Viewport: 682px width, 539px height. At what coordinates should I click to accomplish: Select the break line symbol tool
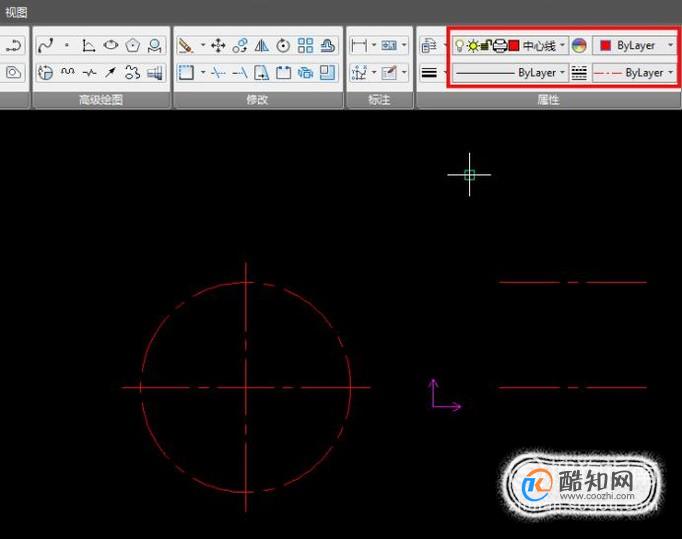pyautogui.click(x=89, y=72)
